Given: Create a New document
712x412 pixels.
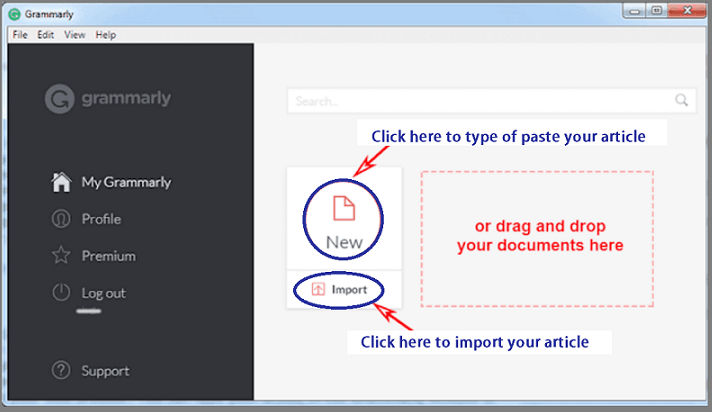Looking at the screenshot, I should tap(344, 219).
